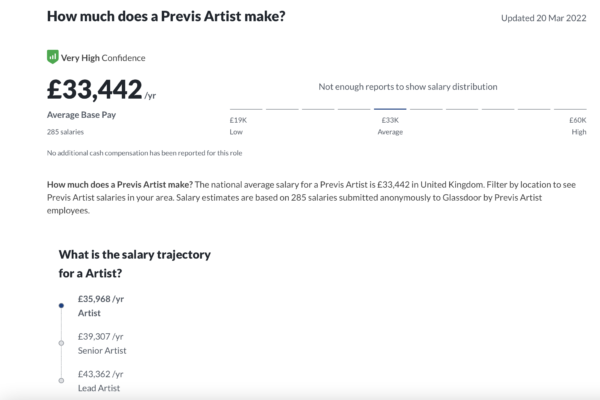This screenshot has height=400, width=600.
Task: Select the Senior Artist trajectory circle
Action: tap(61, 343)
